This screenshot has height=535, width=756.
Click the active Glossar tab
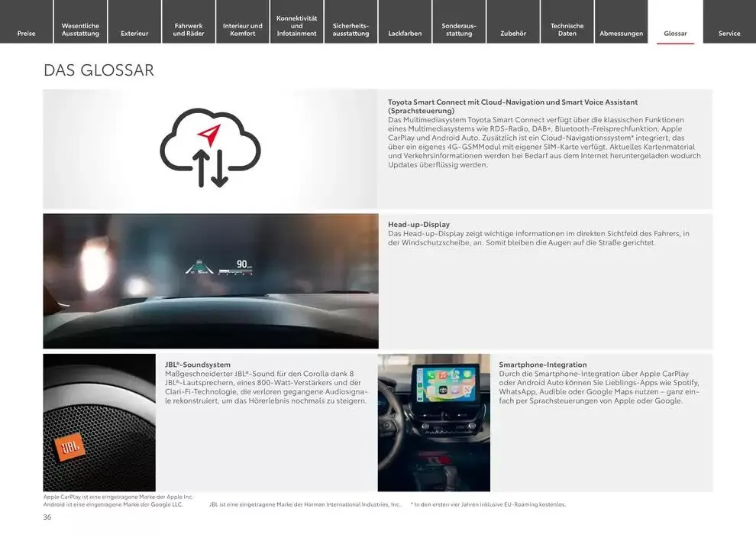[x=675, y=33]
